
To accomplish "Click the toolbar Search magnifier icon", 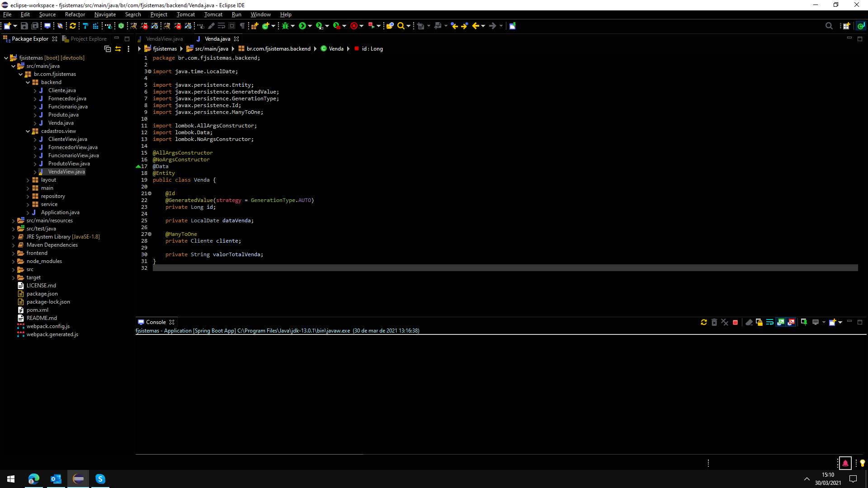I will click(401, 26).
